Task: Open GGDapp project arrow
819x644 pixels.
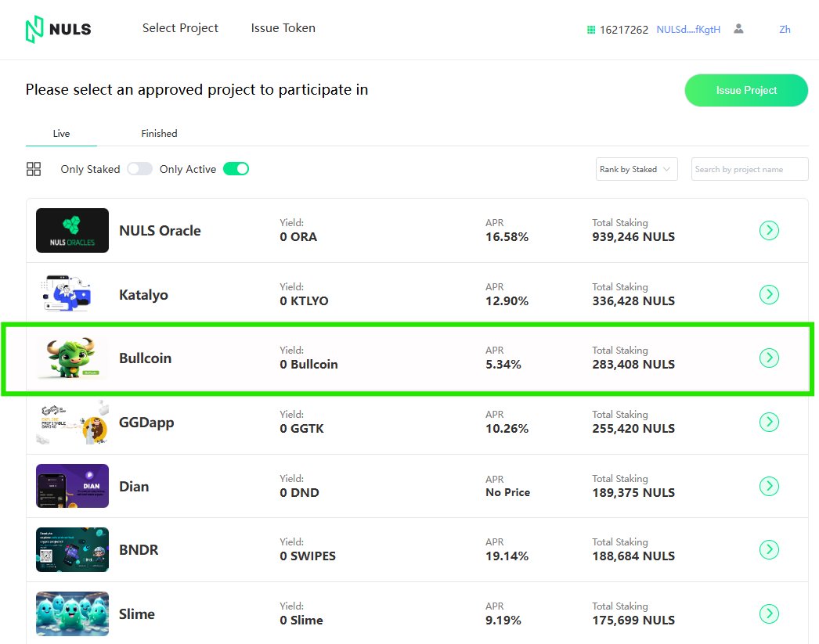Action: [x=769, y=422]
